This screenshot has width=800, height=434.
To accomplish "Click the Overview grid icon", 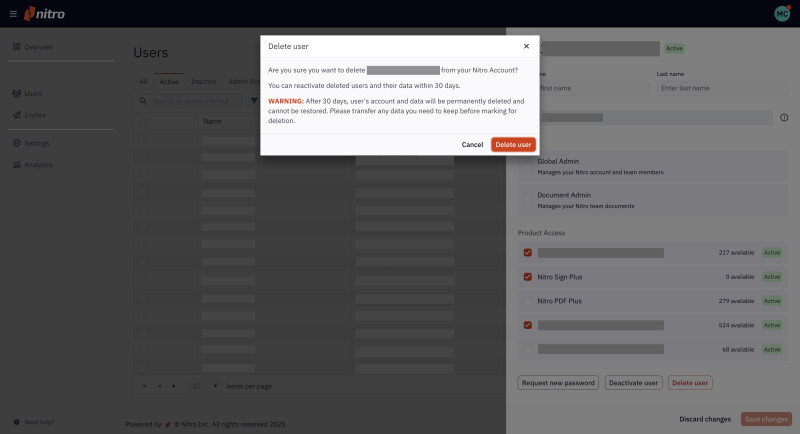I will pos(16,47).
